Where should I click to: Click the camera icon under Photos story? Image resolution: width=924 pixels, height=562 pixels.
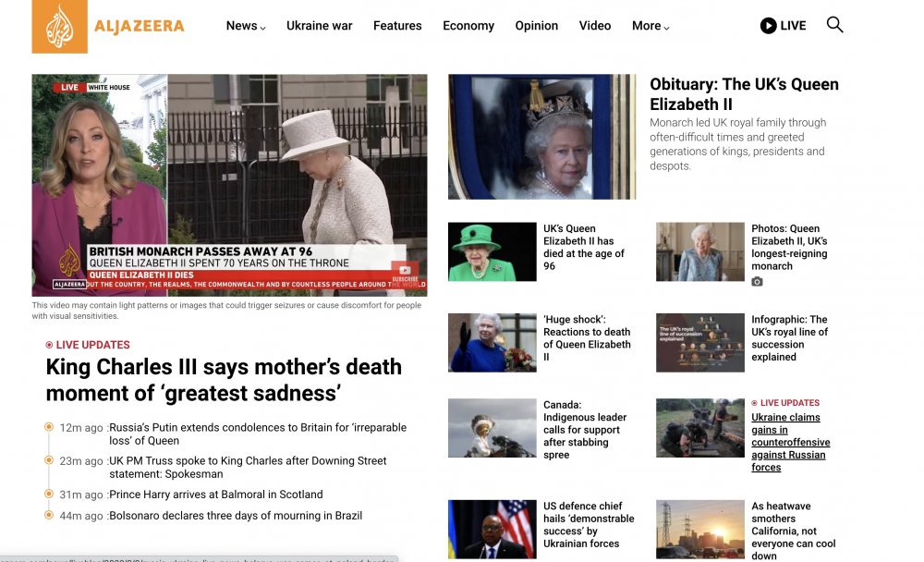pyautogui.click(x=758, y=282)
